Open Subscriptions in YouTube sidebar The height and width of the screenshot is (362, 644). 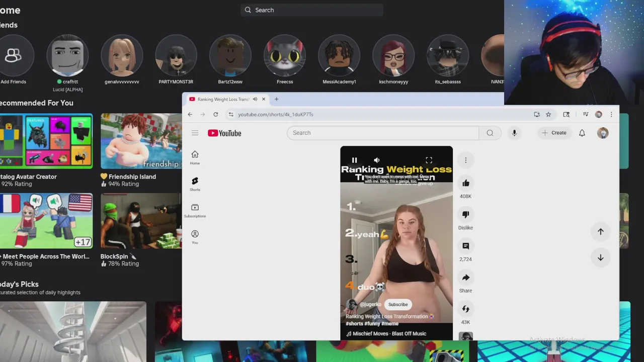[195, 211]
